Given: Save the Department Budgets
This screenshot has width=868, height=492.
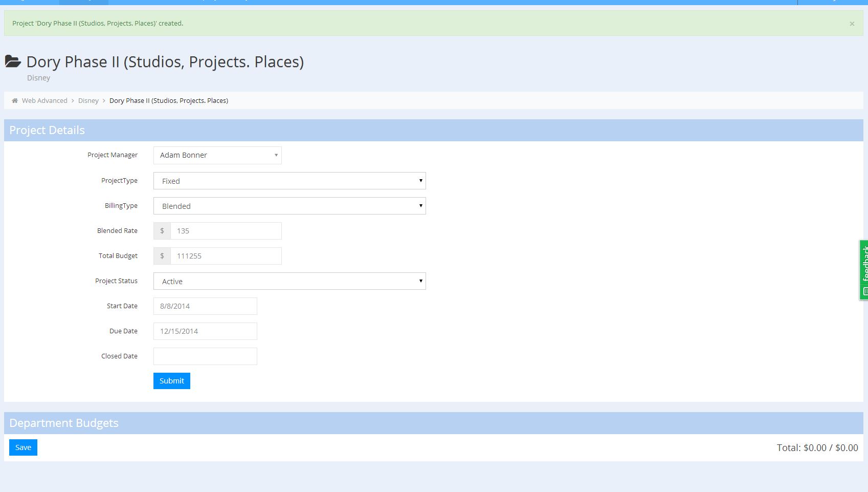Looking at the screenshot, I should (x=23, y=447).
